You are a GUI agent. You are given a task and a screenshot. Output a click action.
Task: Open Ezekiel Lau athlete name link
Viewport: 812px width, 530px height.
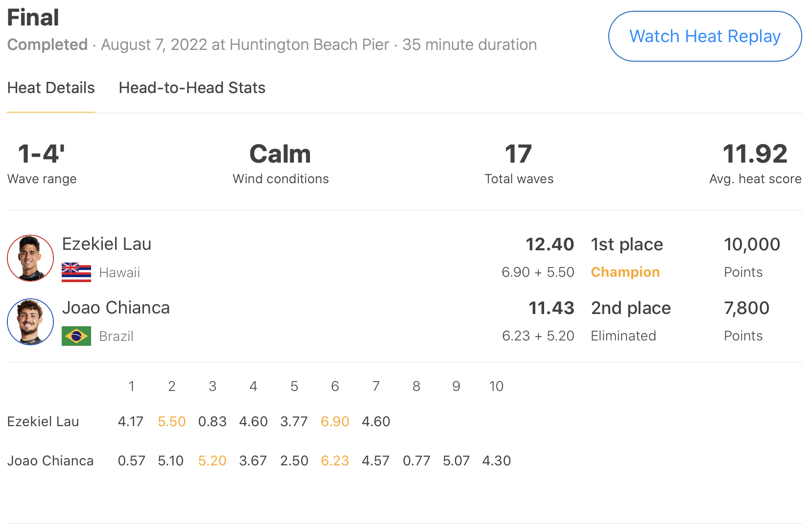(107, 244)
